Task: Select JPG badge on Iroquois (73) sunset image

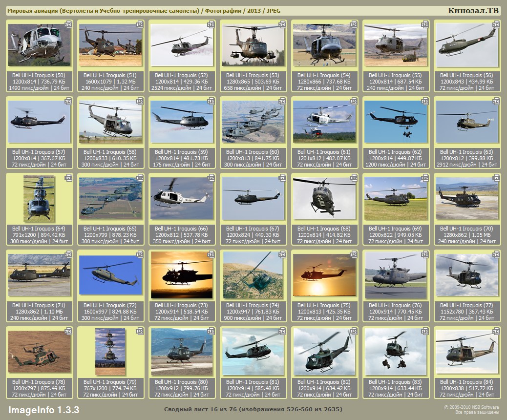Action: pyautogui.click(x=211, y=254)
